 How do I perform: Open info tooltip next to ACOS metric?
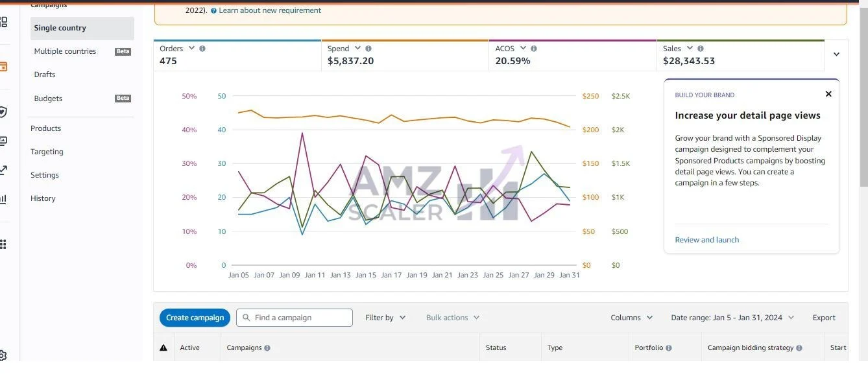(533, 49)
